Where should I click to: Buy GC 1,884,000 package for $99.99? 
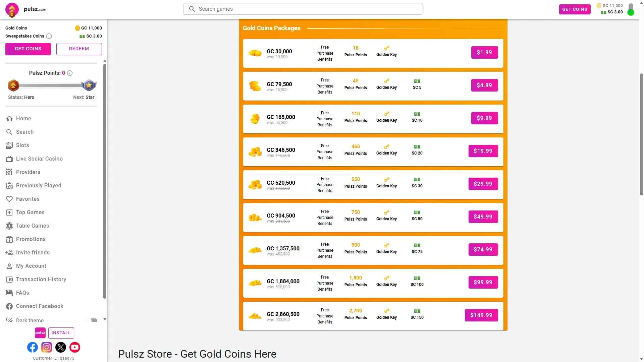pyautogui.click(x=483, y=283)
